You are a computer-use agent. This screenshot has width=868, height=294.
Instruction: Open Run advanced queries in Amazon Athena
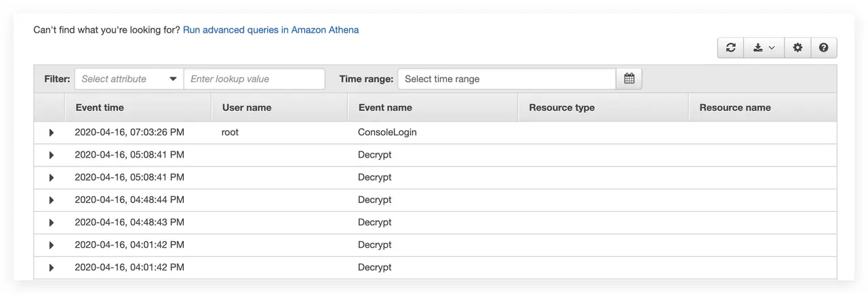pos(271,30)
